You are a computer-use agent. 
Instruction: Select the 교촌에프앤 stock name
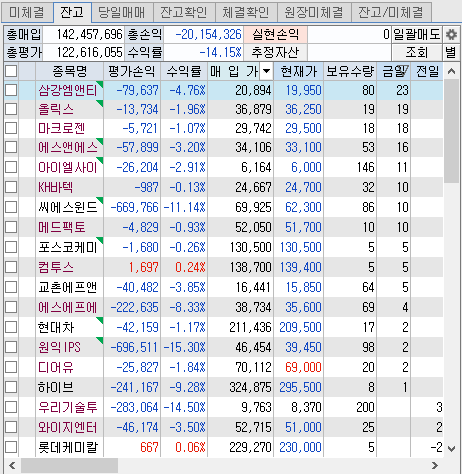coord(68,287)
